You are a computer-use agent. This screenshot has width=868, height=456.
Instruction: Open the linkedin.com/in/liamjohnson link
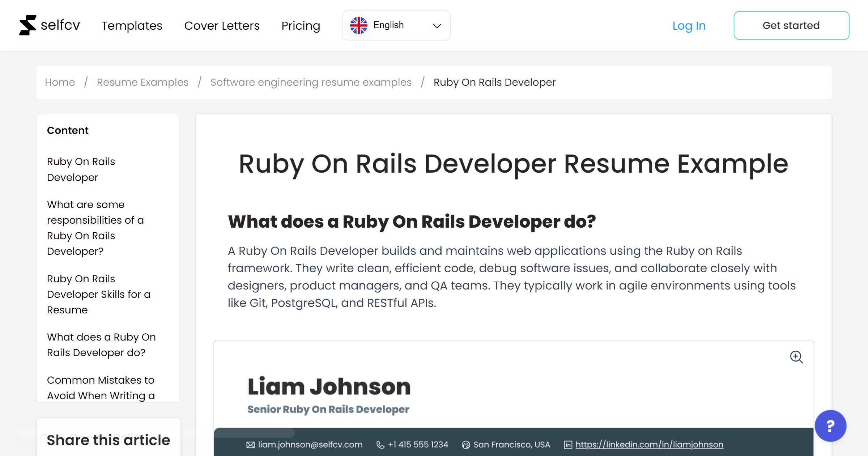click(649, 444)
